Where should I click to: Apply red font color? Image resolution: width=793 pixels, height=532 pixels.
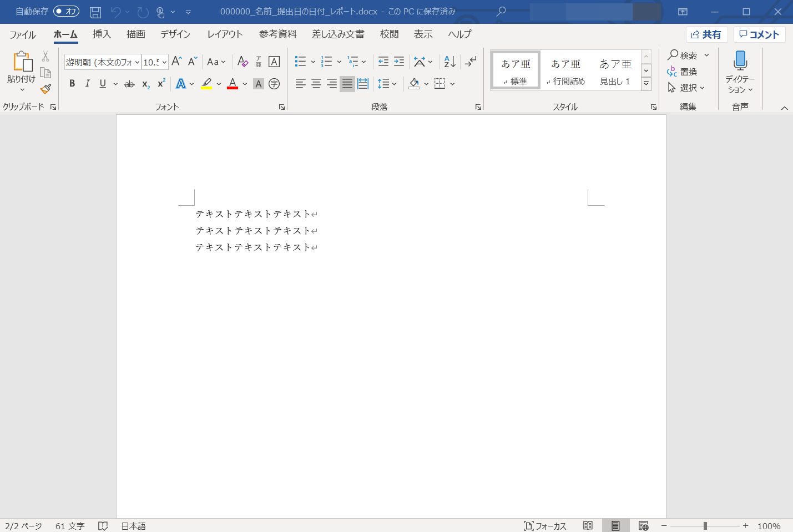pyautogui.click(x=233, y=84)
